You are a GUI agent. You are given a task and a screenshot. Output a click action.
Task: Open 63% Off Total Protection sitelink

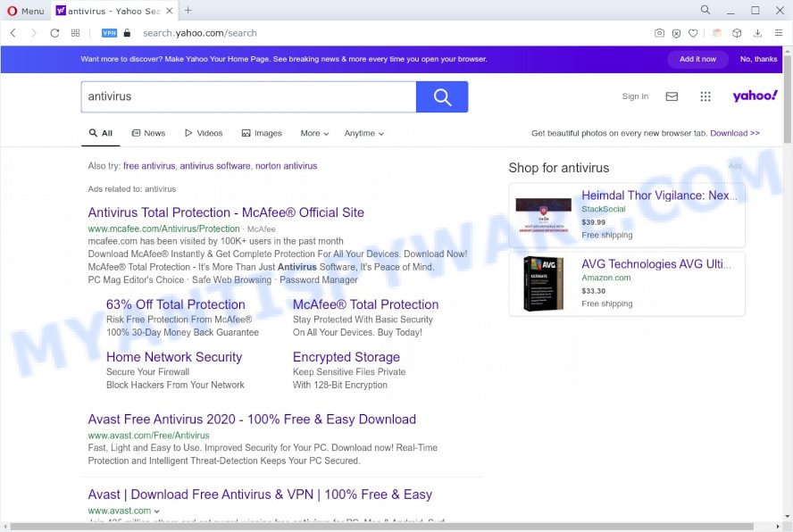[176, 304]
